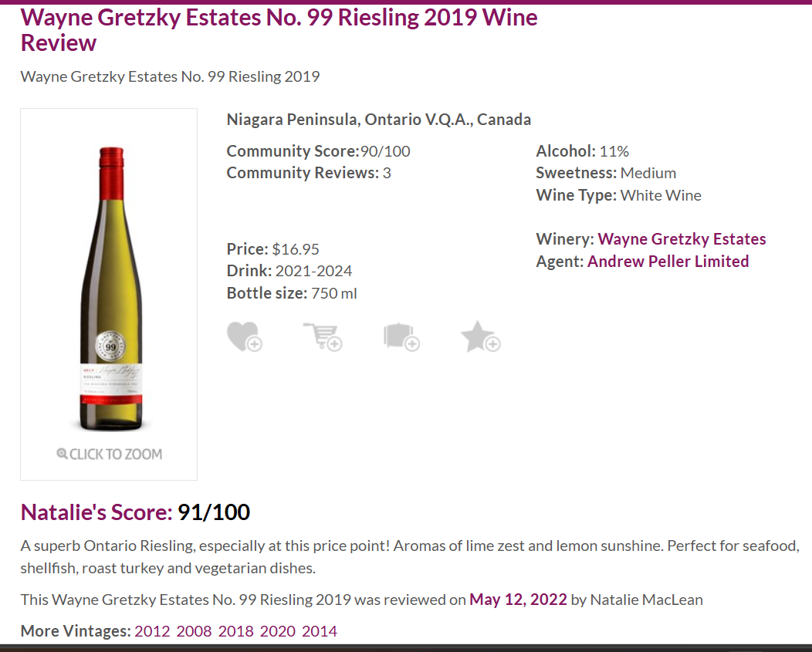Click the CLICK TO ZOOM label
The width and height of the screenshot is (812, 652).
coord(116,454)
